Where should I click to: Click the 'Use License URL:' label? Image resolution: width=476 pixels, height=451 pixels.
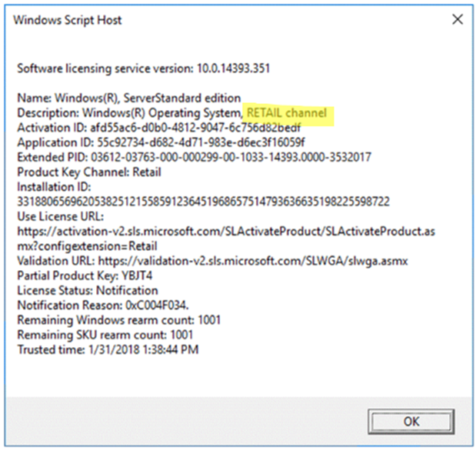pos(61,216)
